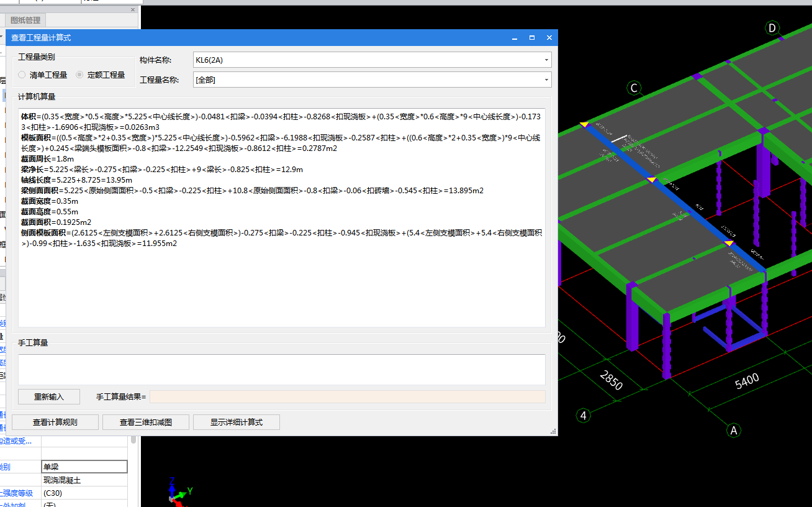Click the 单梁 property value cell
This screenshot has width=812, height=507.
pos(84,467)
